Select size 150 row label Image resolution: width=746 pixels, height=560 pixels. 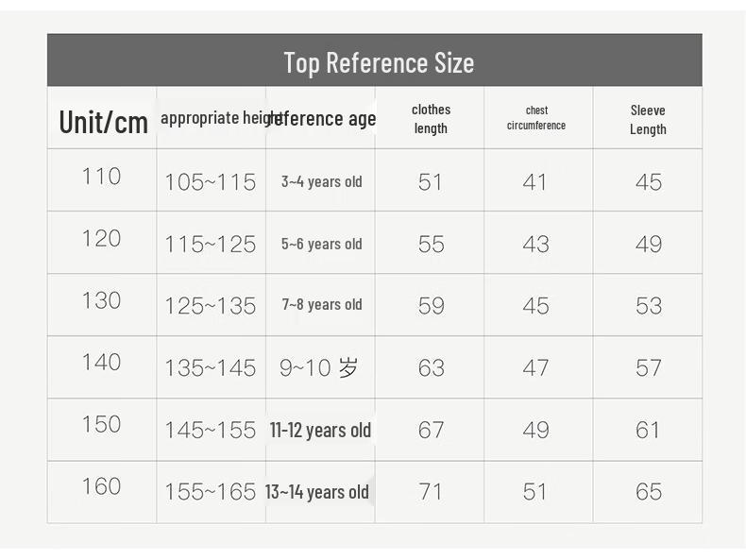101,424
